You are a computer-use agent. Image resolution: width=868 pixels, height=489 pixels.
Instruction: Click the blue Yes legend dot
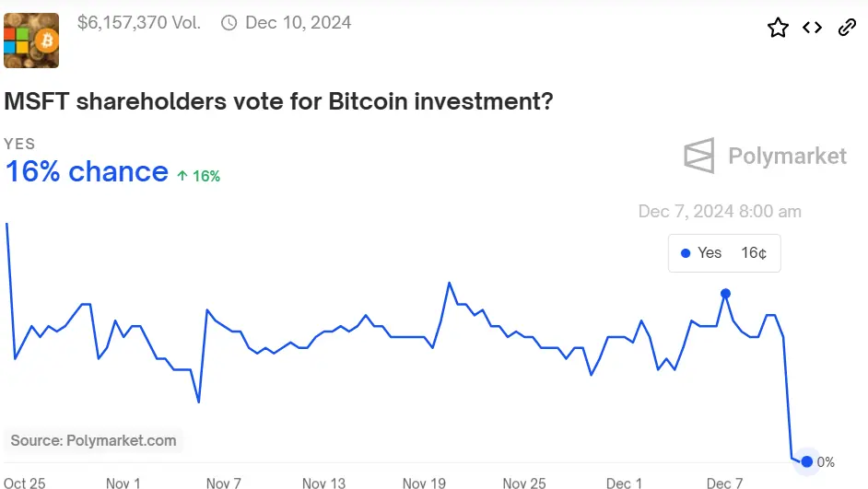click(x=685, y=253)
